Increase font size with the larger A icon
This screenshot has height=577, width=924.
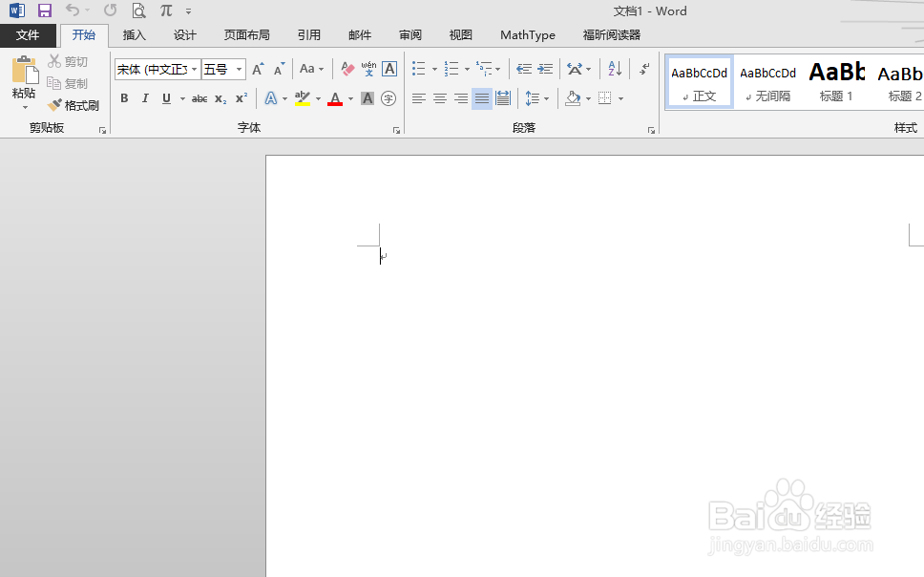coord(258,69)
